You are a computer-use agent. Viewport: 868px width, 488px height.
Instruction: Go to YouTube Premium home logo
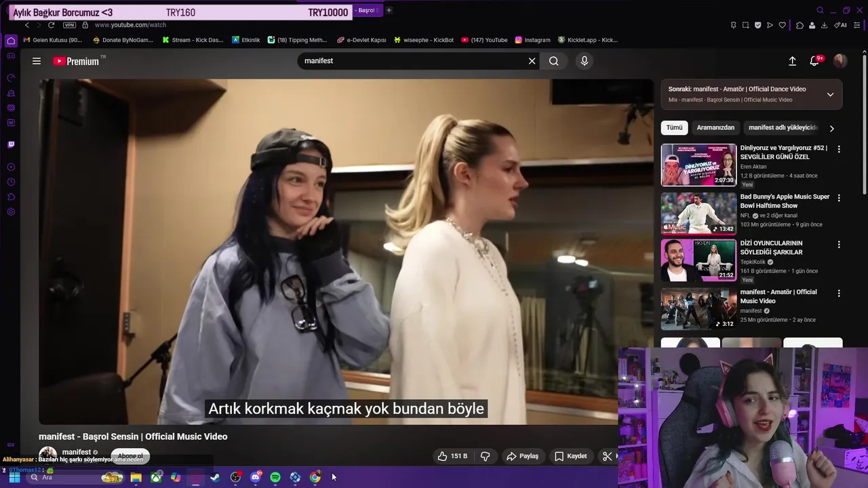tap(77, 61)
